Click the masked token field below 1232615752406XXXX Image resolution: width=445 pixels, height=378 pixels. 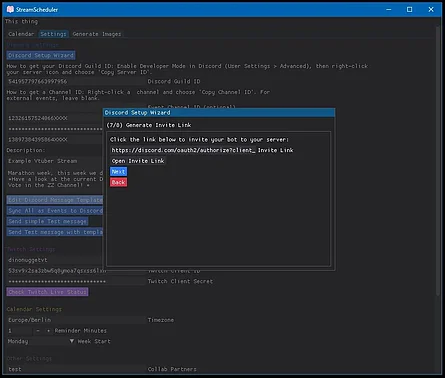55,129
